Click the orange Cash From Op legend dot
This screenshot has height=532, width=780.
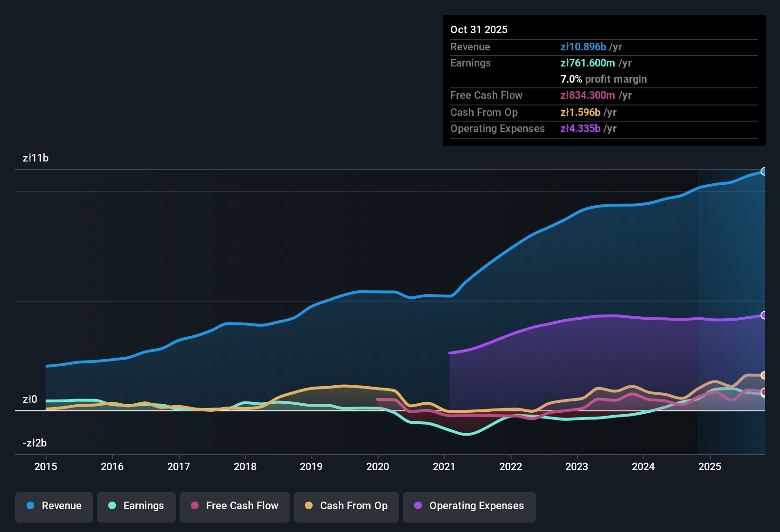tap(309, 506)
